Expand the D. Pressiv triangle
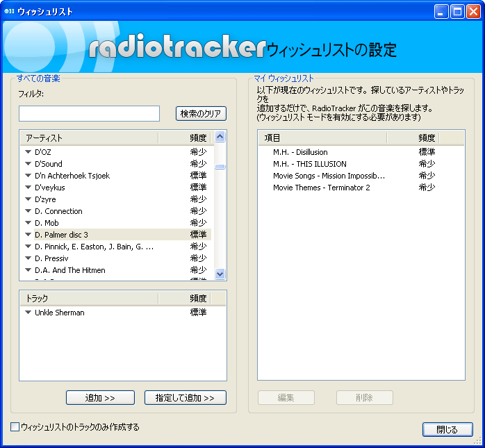The height and width of the screenshot is (448, 485). (28, 258)
